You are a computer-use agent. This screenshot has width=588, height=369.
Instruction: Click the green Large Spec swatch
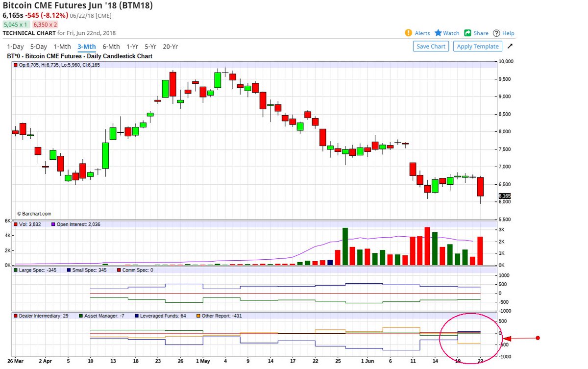pyautogui.click(x=16, y=270)
